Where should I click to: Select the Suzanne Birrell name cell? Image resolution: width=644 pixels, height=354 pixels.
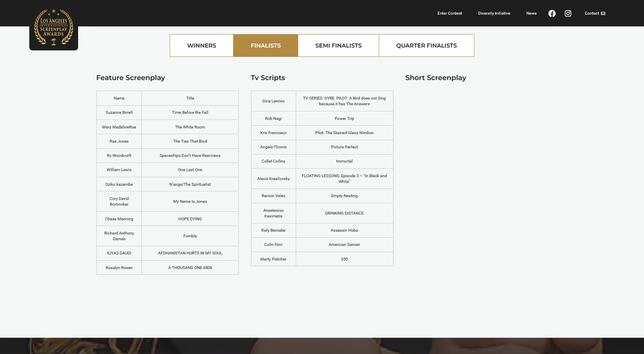click(119, 113)
